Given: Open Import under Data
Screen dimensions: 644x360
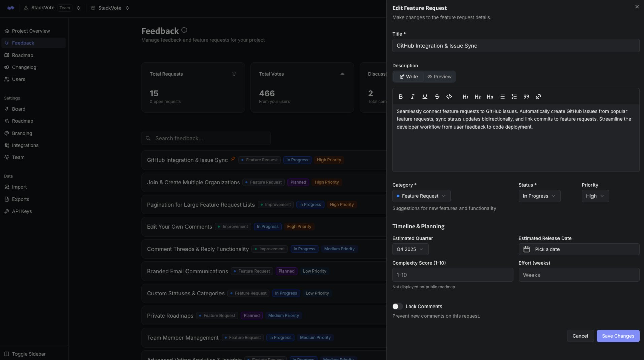Looking at the screenshot, I should point(33,187).
